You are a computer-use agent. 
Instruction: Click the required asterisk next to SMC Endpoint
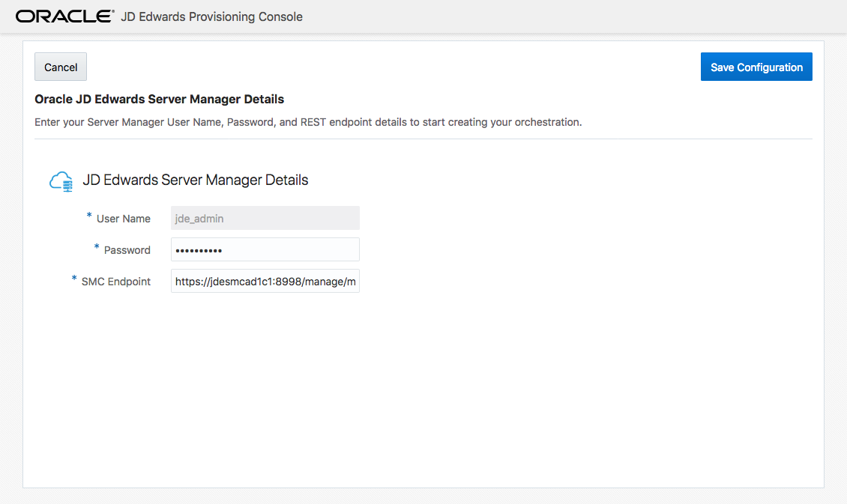click(x=74, y=279)
